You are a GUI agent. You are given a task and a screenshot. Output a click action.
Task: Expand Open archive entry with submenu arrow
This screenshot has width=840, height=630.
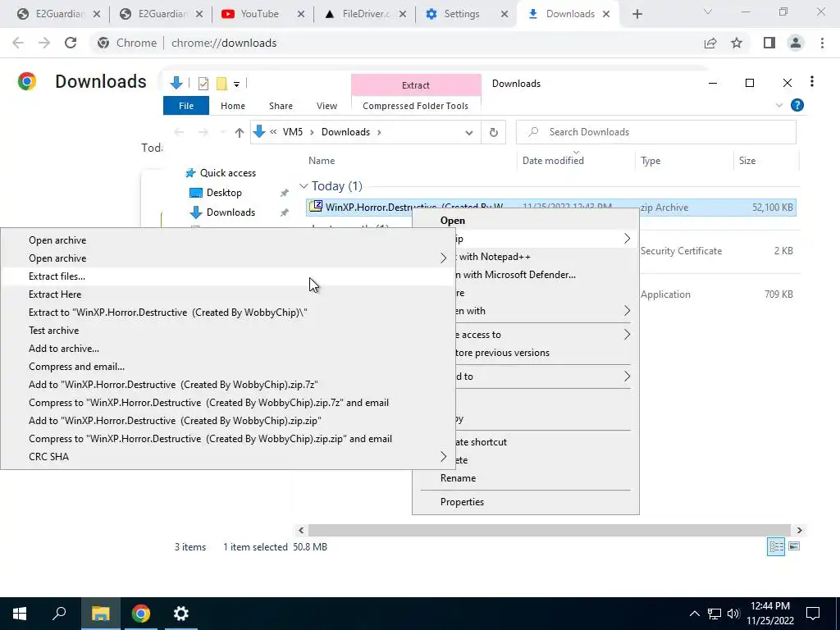coord(228,258)
